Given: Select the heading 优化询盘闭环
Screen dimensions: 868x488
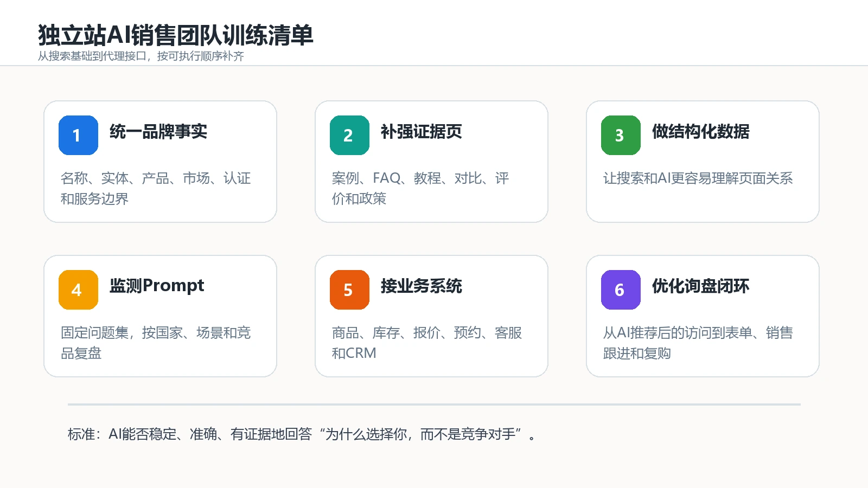Looking at the screenshot, I should point(701,286).
